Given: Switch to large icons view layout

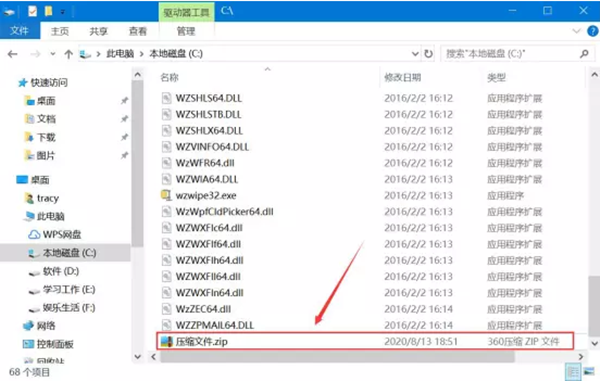Looking at the screenshot, I should (x=589, y=371).
